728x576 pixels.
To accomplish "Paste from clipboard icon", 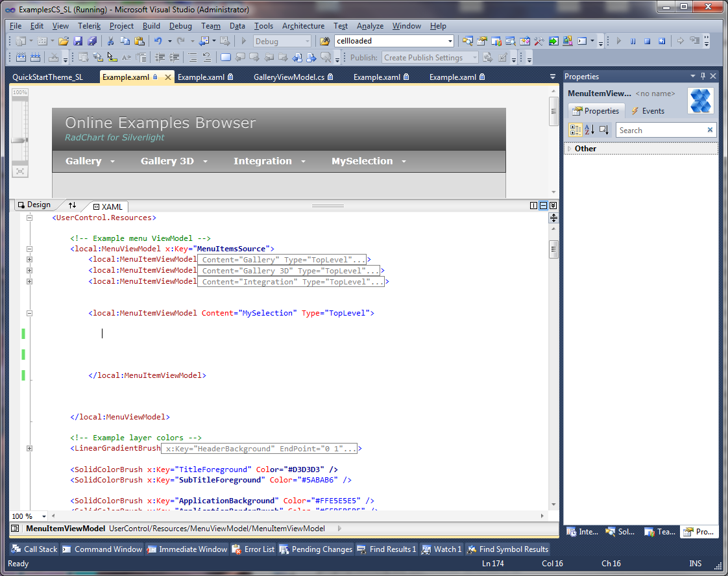I will [x=140, y=41].
